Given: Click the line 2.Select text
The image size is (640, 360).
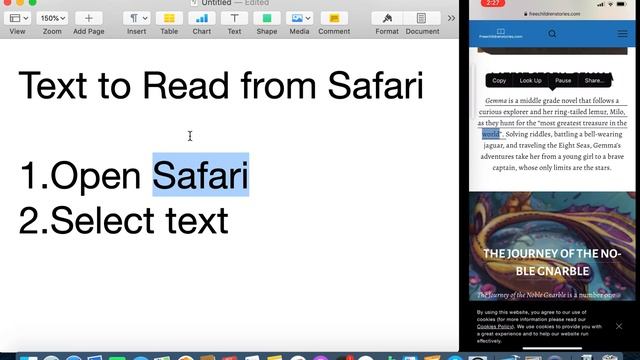Looking at the screenshot, I should tap(123, 221).
